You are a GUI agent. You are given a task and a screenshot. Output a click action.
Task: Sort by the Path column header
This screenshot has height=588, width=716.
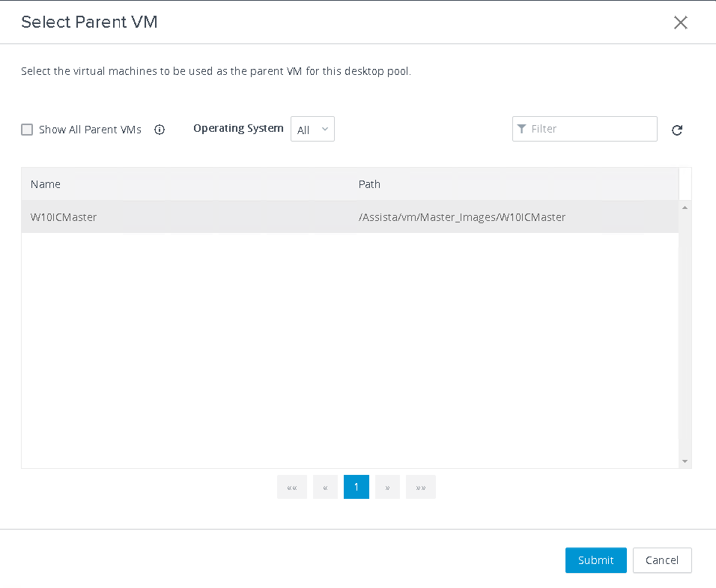pos(369,184)
